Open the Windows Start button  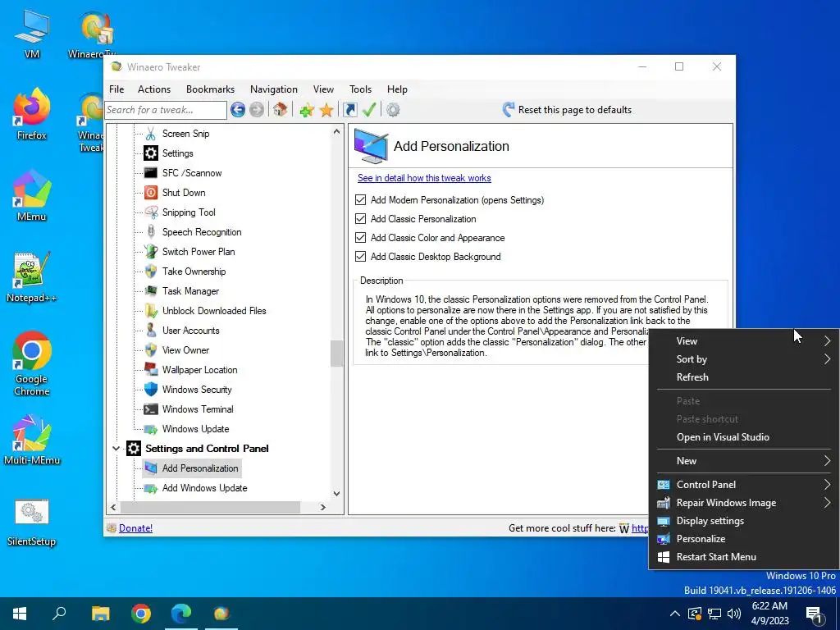tap(20, 614)
